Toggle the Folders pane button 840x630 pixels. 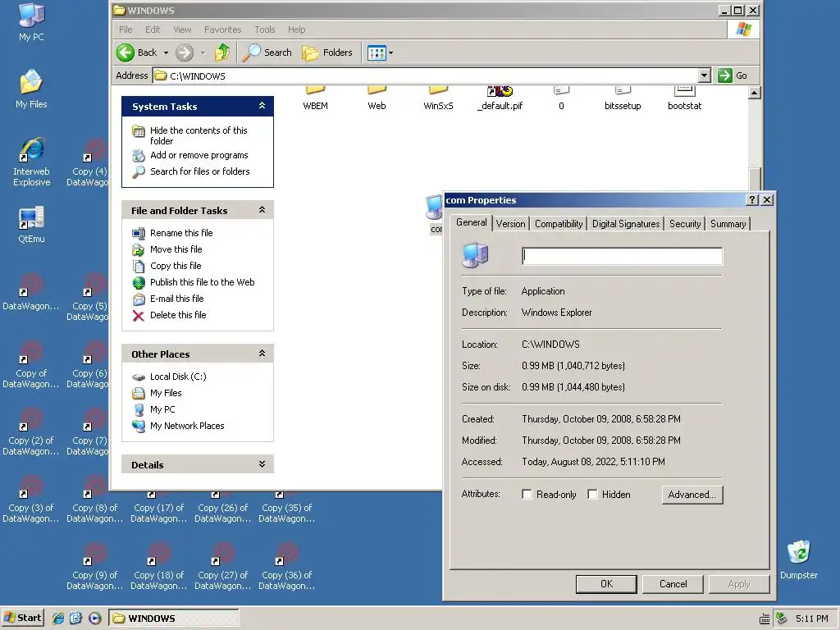tap(327, 52)
